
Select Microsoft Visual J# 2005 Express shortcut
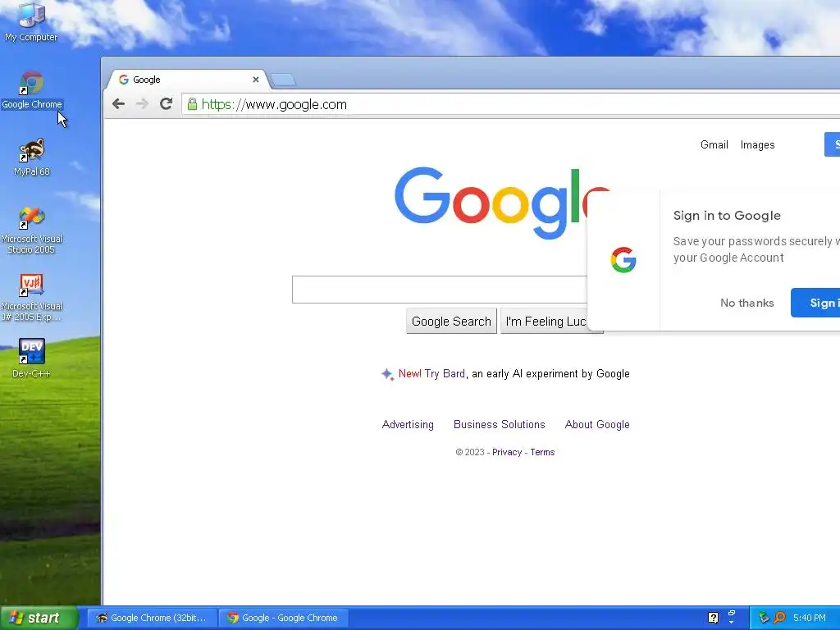(x=32, y=298)
